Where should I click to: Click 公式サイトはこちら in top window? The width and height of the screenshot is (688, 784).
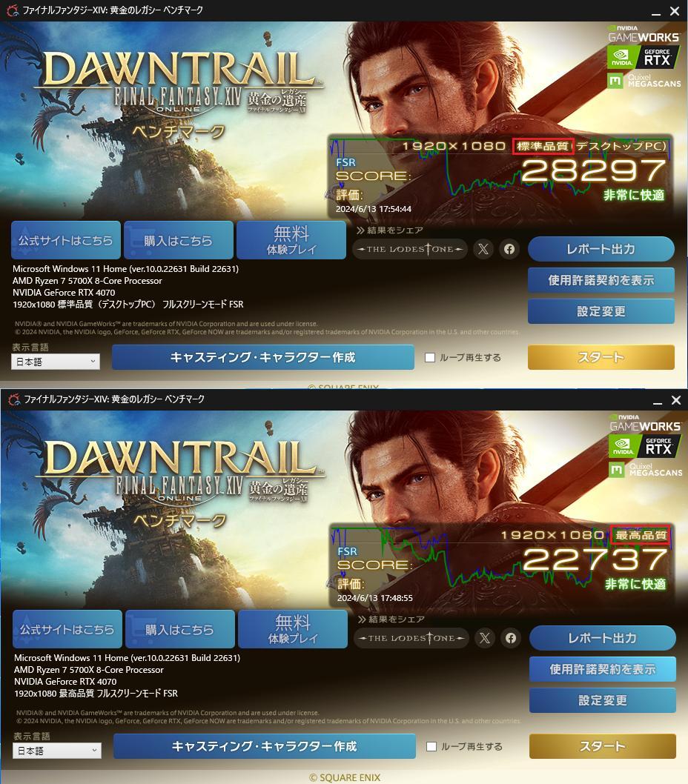click(x=65, y=241)
